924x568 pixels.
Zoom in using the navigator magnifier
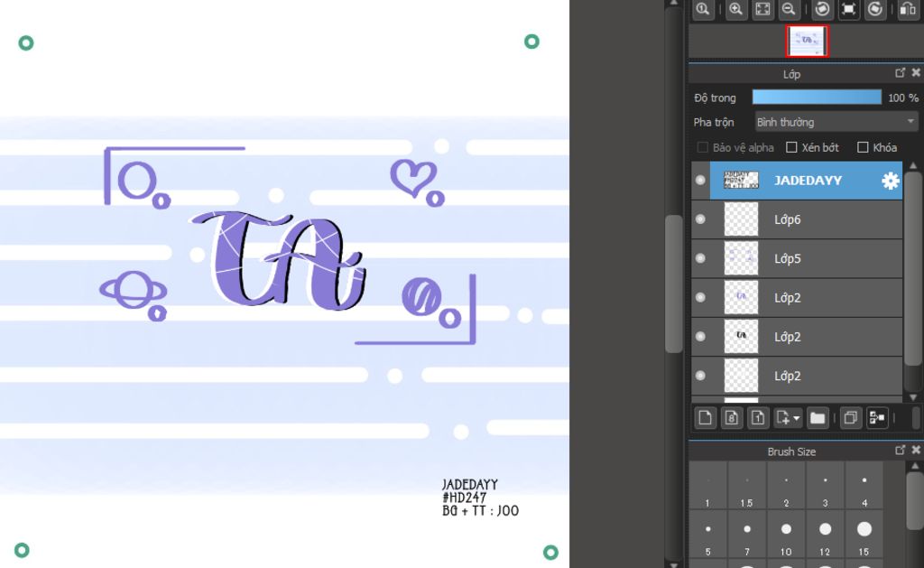(736, 9)
